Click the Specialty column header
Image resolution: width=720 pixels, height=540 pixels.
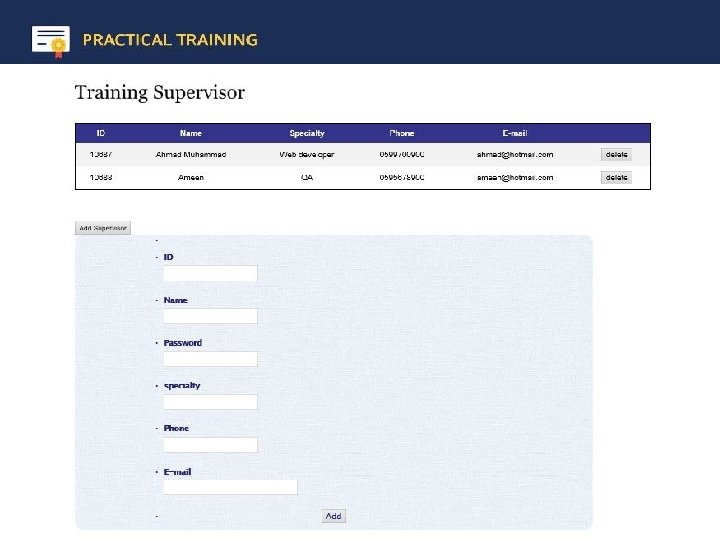307,133
